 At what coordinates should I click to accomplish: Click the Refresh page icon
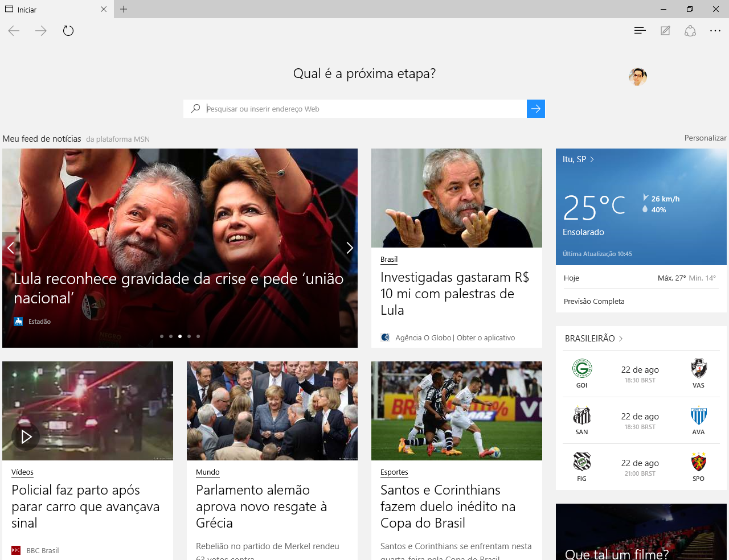tap(68, 31)
